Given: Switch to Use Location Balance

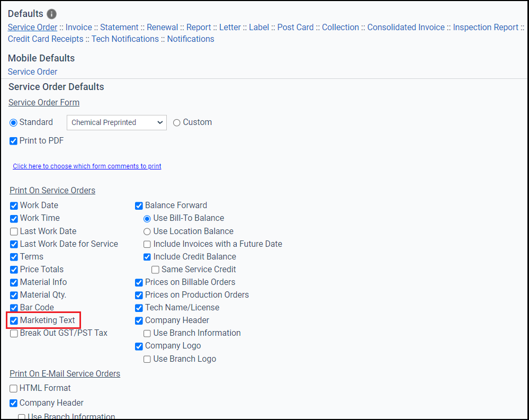Looking at the screenshot, I should point(147,231).
